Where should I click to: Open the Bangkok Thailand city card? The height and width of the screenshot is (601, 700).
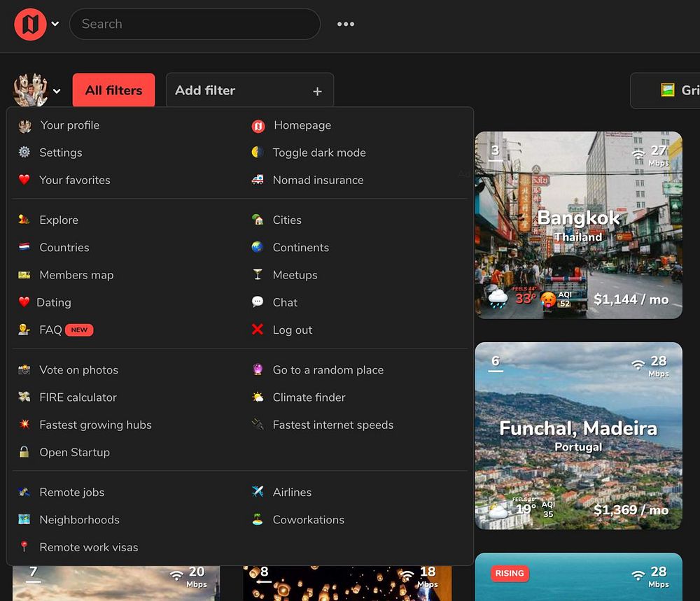pos(579,225)
